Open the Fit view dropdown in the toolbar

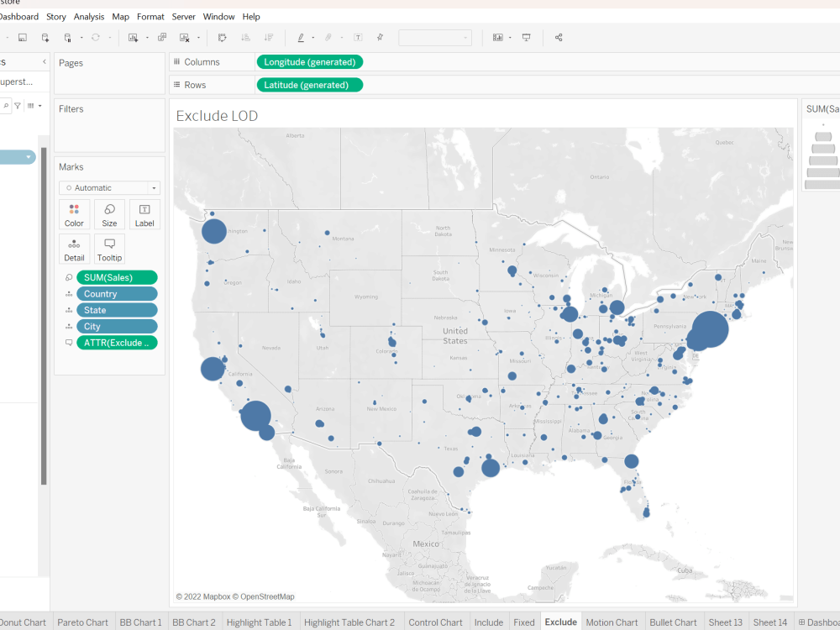435,37
